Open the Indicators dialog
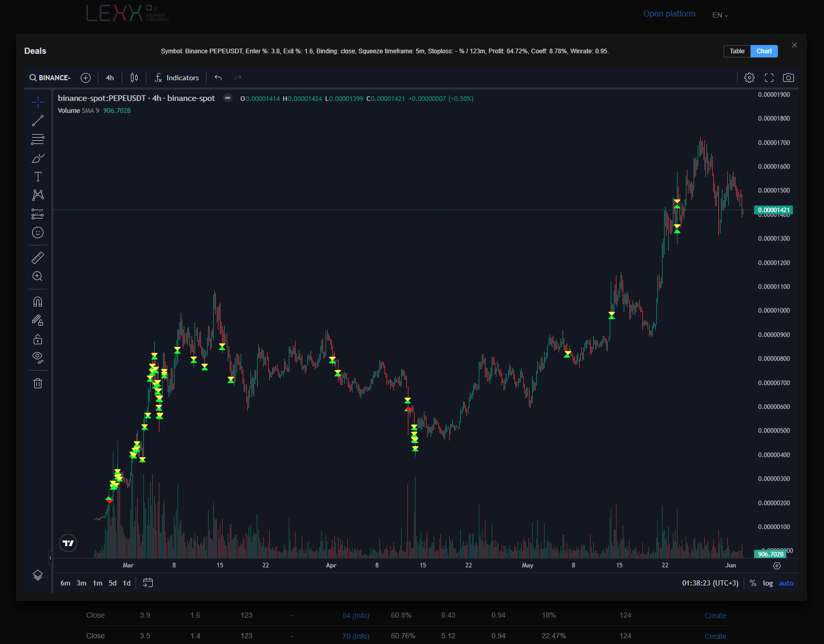Screen dimensions: 824x644 click(176, 78)
